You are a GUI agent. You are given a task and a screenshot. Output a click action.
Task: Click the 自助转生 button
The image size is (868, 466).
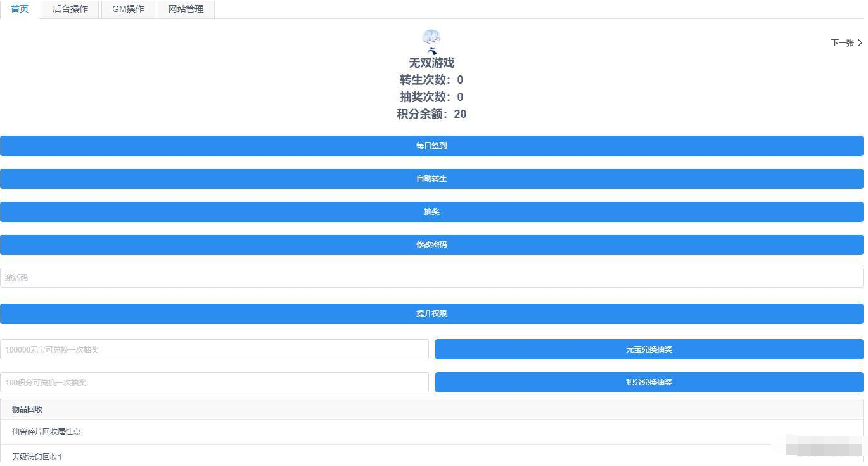431,179
